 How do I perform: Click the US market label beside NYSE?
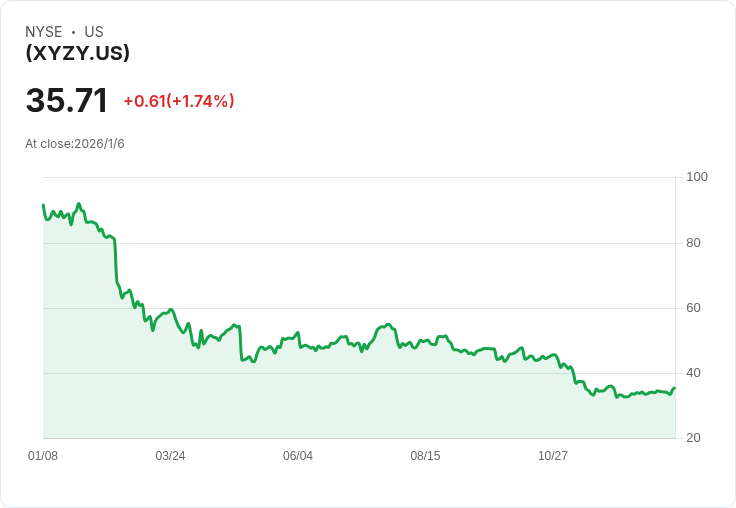[94, 32]
